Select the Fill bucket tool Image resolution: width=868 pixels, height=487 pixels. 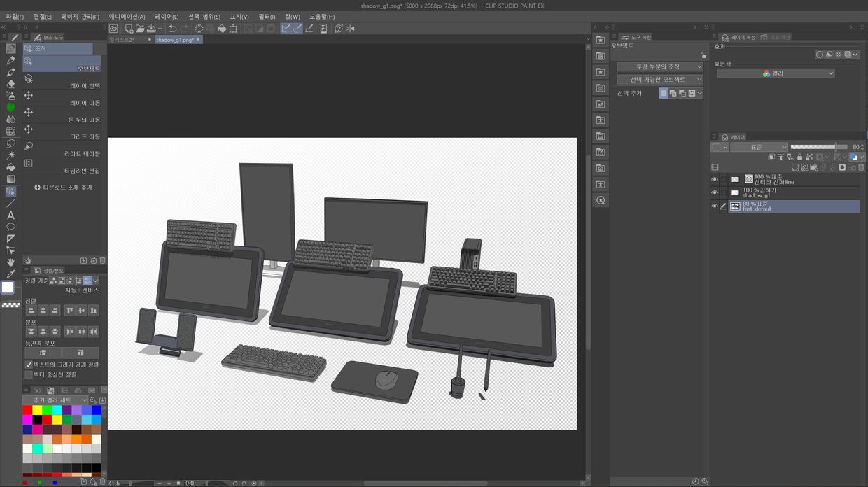click(10, 167)
